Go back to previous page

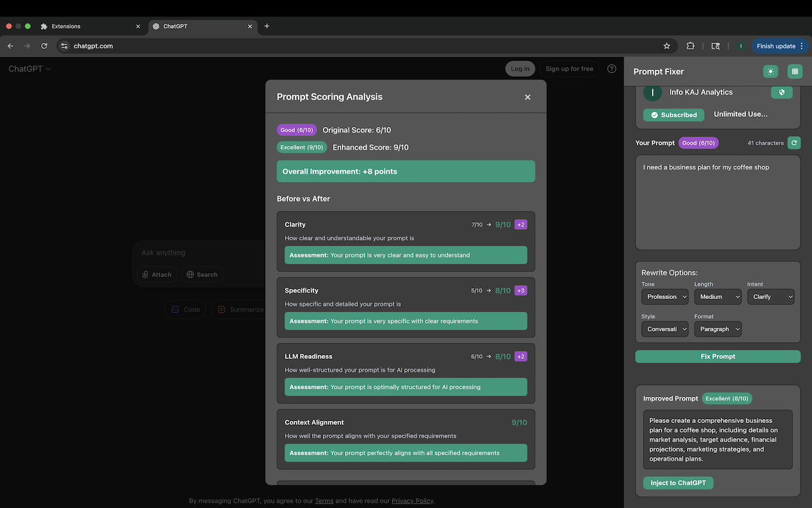(x=10, y=46)
